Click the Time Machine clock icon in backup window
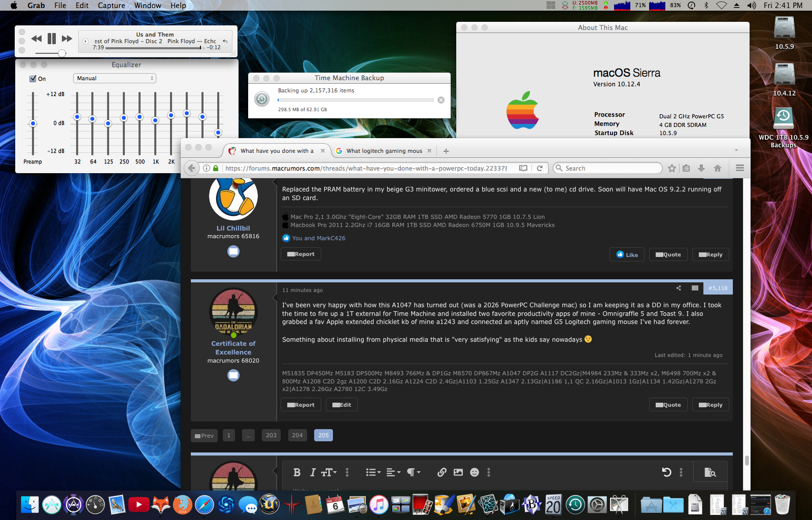 [x=262, y=99]
